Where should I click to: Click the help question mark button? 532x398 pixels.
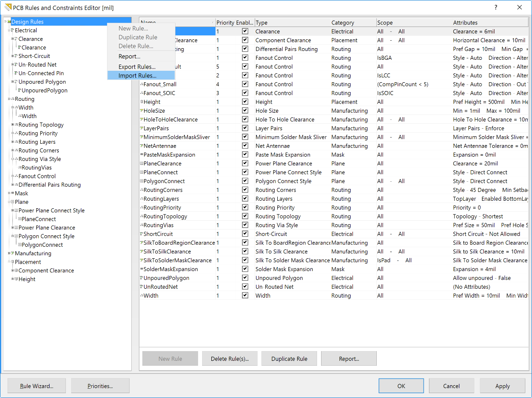[496, 8]
